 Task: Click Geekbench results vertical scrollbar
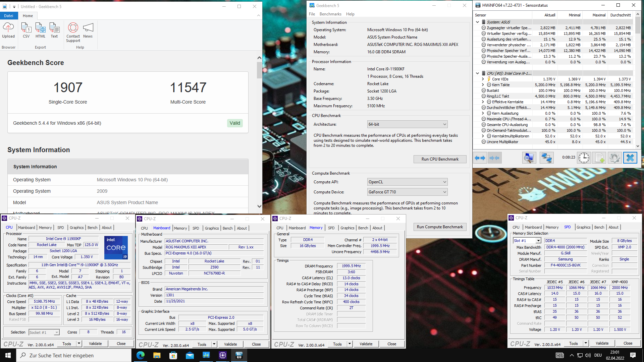coord(259,132)
